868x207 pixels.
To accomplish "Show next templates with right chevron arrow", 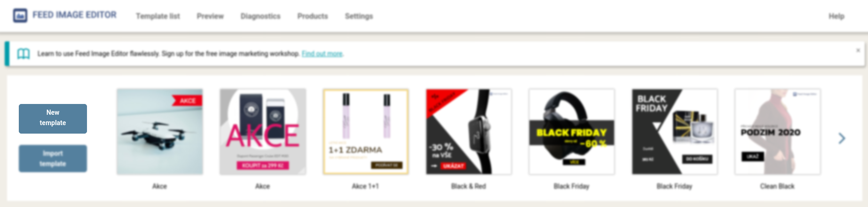I will (842, 138).
